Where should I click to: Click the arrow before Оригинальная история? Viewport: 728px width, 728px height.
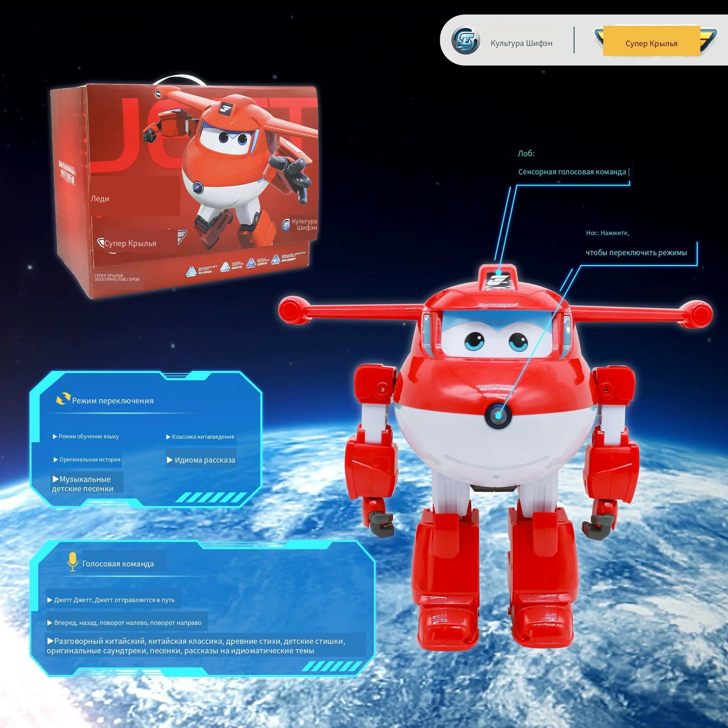[x=56, y=460]
